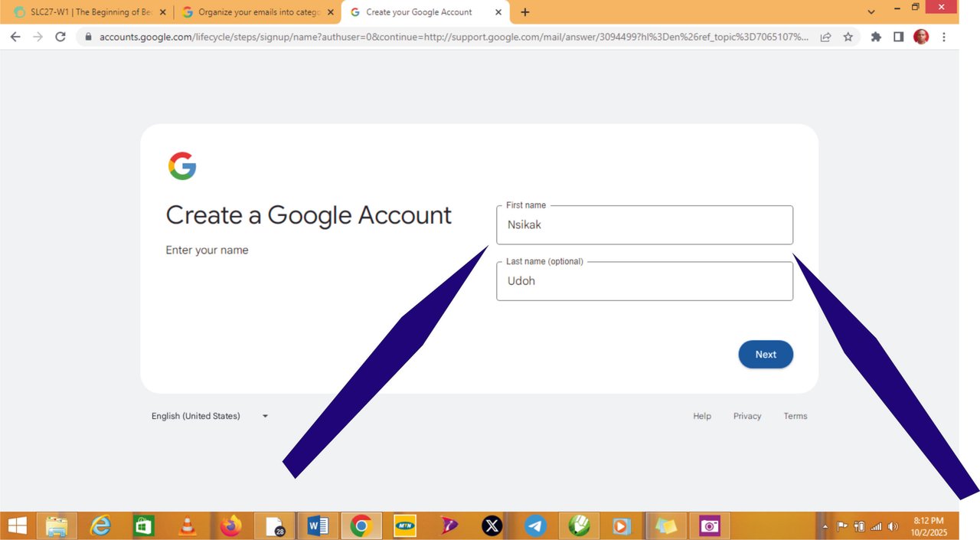Click the Next button

click(766, 355)
